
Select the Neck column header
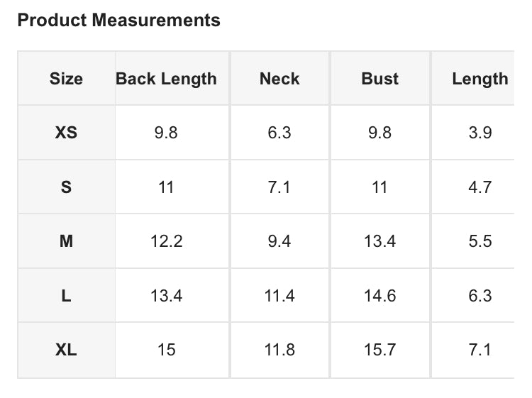(x=279, y=79)
